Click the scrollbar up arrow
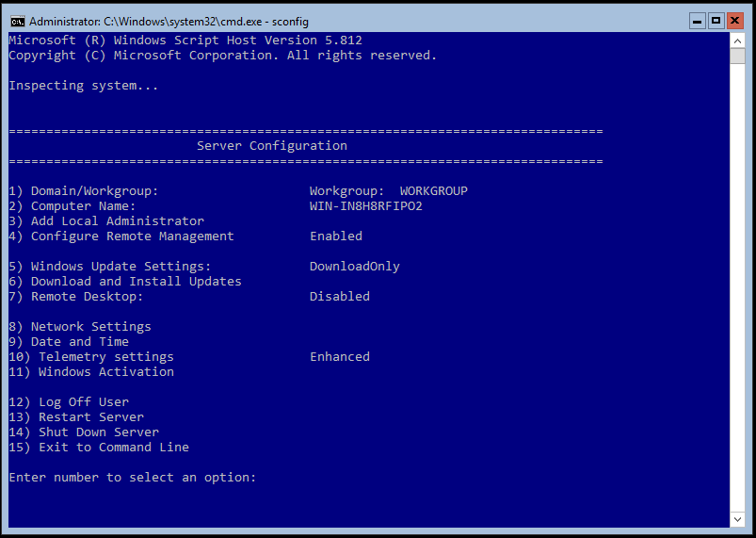756x538 pixels. point(738,41)
